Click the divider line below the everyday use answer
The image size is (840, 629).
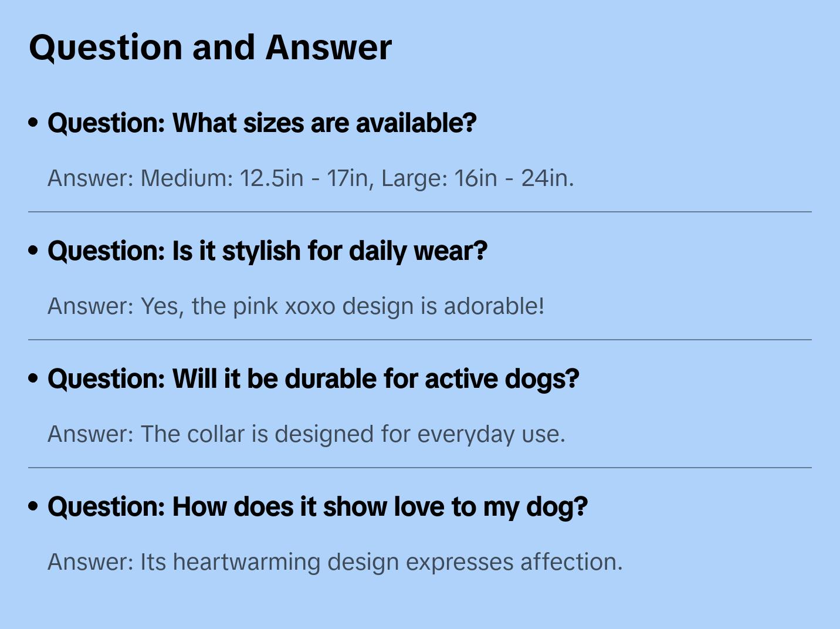point(420,468)
